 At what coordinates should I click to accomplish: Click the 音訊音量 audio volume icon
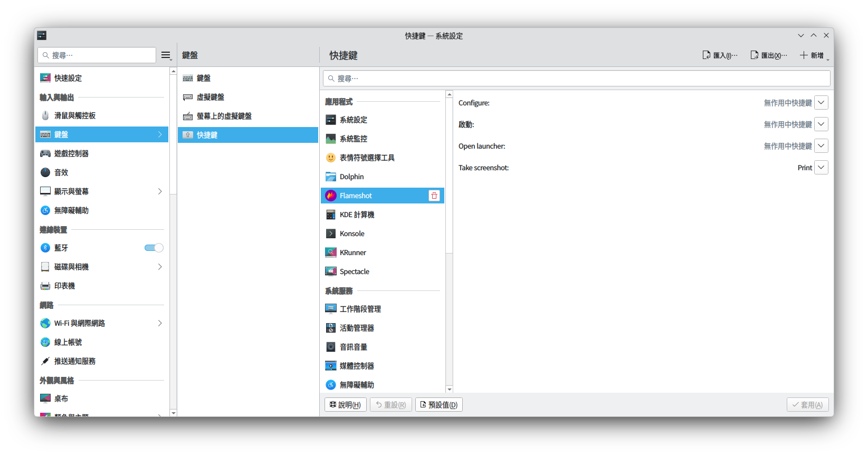tap(331, 347)
